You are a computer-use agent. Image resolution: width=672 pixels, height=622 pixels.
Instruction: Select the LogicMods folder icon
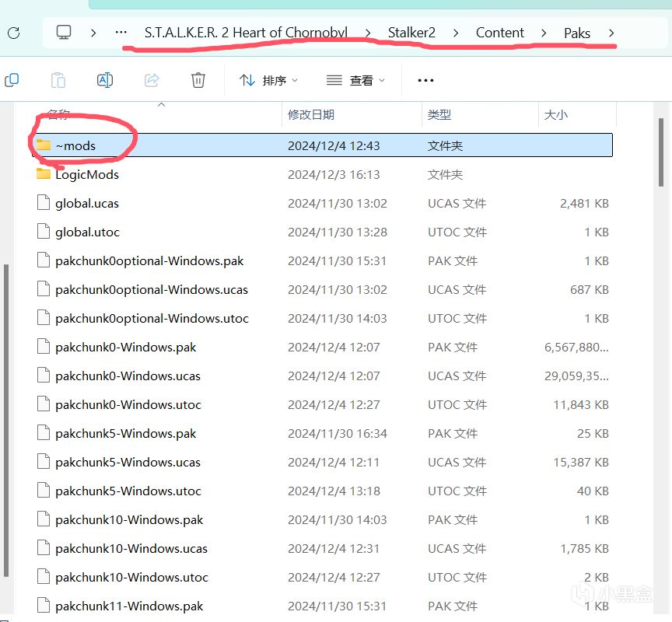(44, 173)
